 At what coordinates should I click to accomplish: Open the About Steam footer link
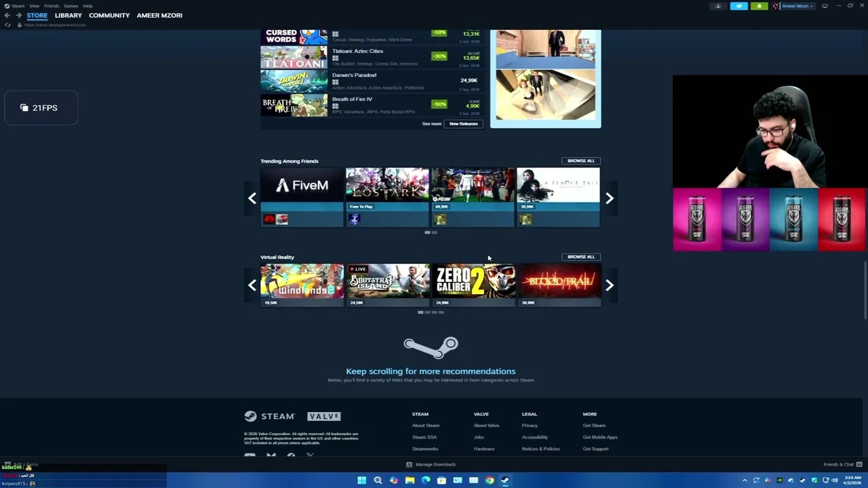(425, 426)
